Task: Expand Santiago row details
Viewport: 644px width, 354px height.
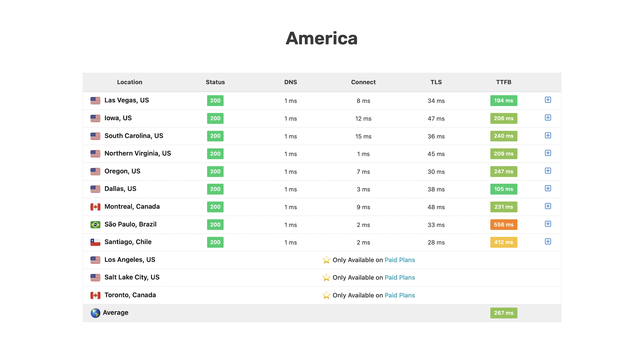Action: [x=548, y=242]
